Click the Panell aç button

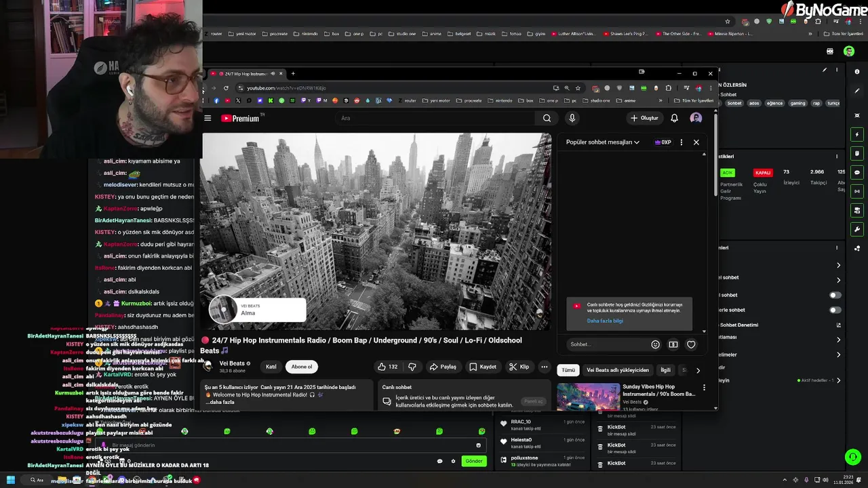click(534, 401)
